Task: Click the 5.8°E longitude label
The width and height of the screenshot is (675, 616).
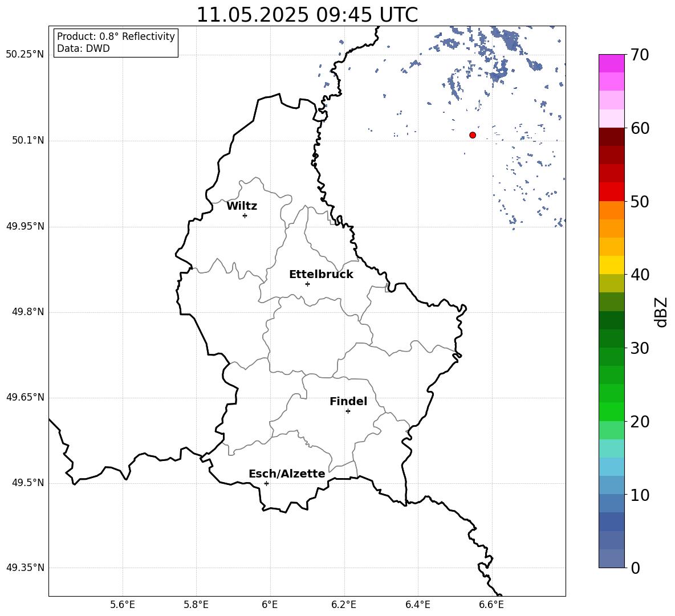Action: [196, 605]
